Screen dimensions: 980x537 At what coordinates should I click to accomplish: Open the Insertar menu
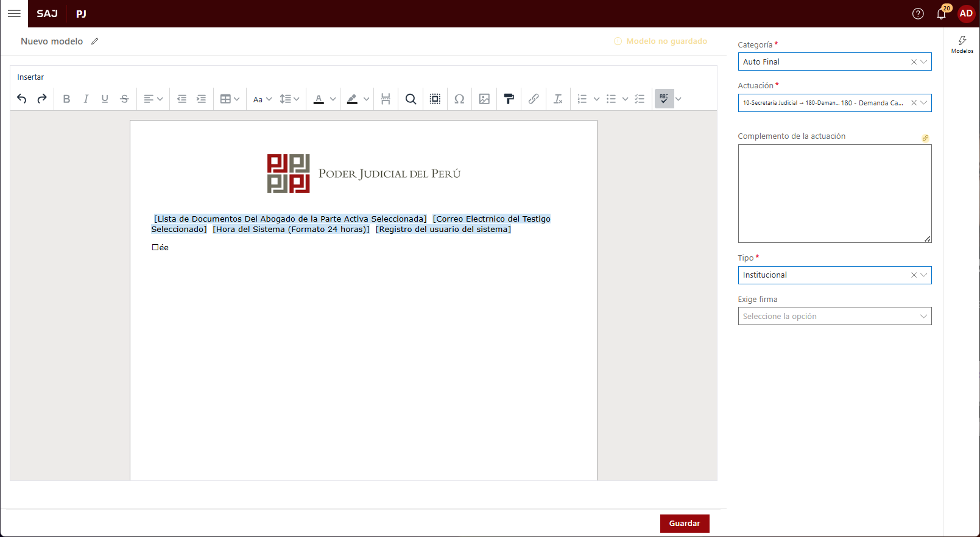click(x=30, y=77)
